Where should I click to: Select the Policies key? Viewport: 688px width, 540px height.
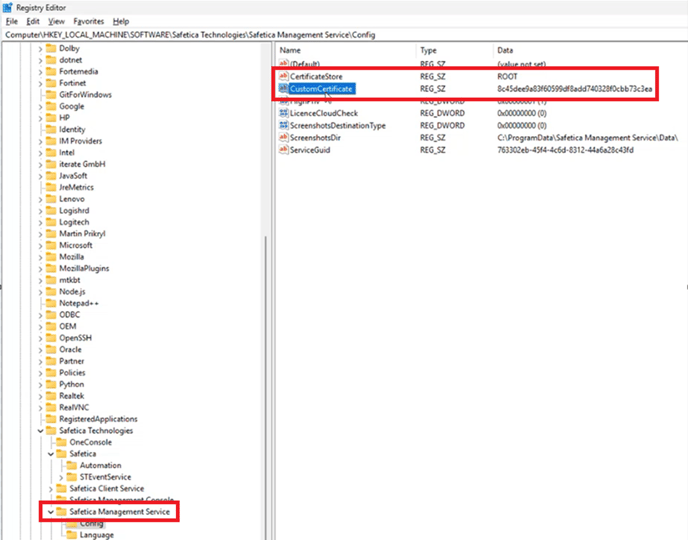tap(72, 373)
